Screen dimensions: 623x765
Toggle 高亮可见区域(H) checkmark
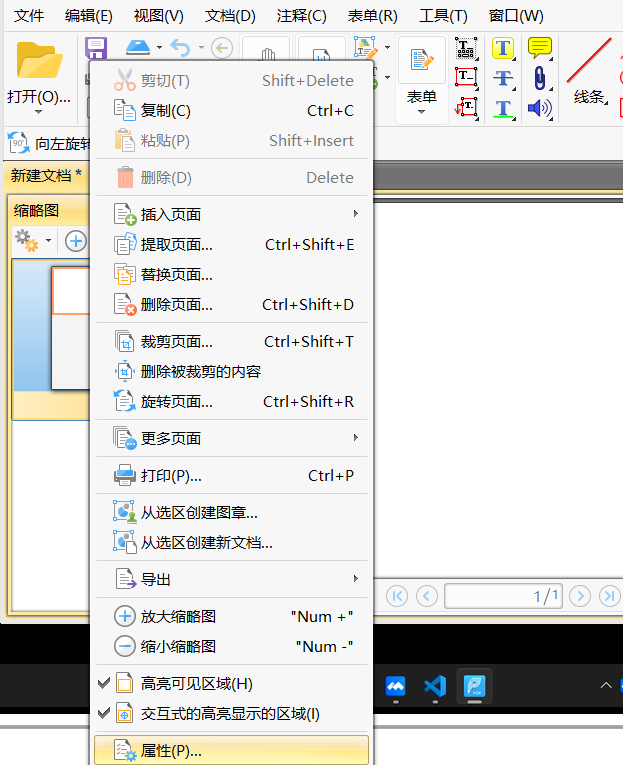tap(103, 683)
